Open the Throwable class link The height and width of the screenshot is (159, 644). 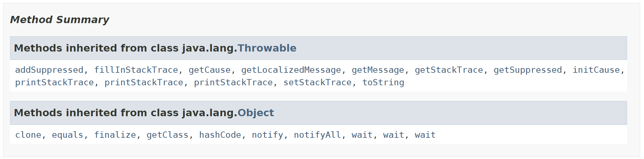coord(267,48)
